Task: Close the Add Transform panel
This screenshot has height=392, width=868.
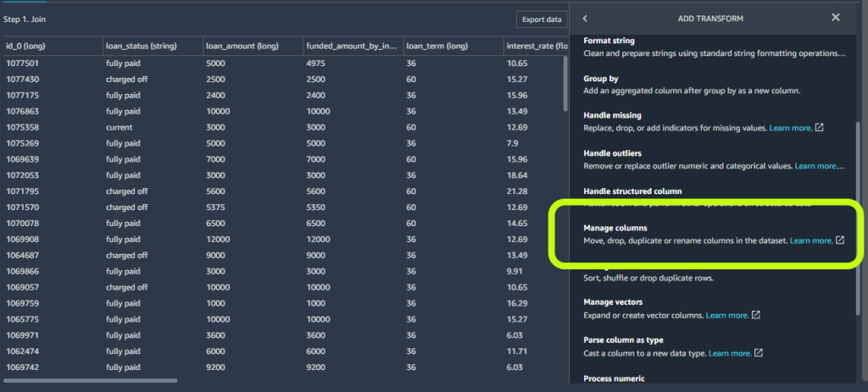Action: point(835,18)
